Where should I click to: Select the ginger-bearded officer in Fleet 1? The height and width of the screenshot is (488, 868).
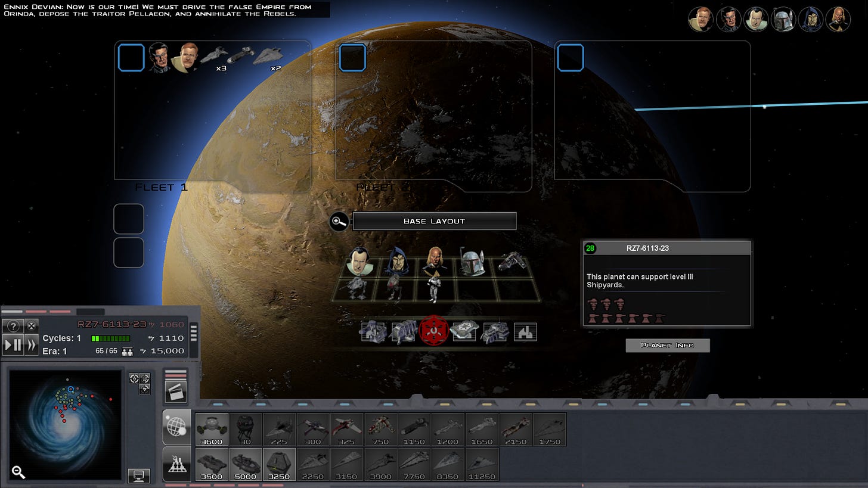click(x=185, y=57)
